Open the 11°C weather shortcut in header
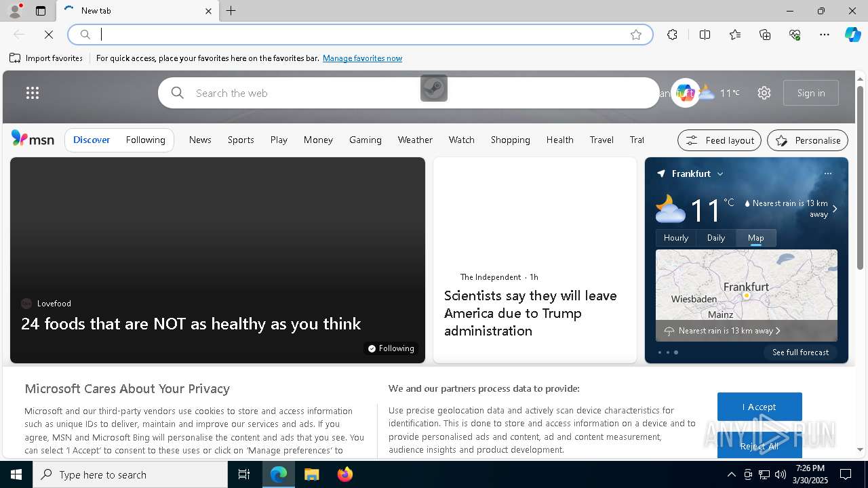The image size is (868, 488). click(720, 93)
